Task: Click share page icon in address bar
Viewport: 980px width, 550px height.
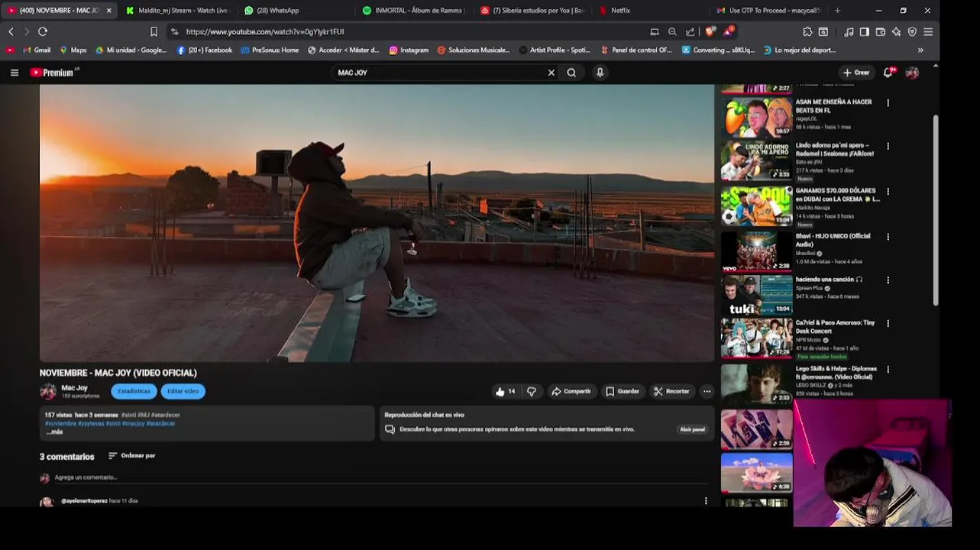Action: pyautogui.click(x=691, y=31)
